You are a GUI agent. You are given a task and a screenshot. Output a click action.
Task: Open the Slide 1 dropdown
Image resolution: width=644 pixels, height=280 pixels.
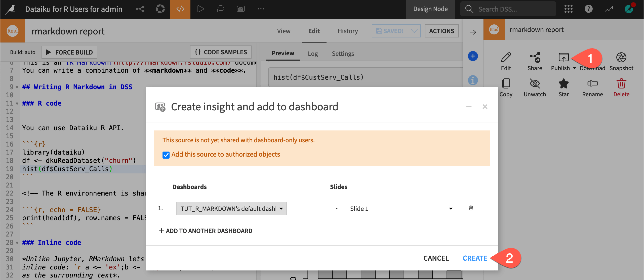pos(401,209)
